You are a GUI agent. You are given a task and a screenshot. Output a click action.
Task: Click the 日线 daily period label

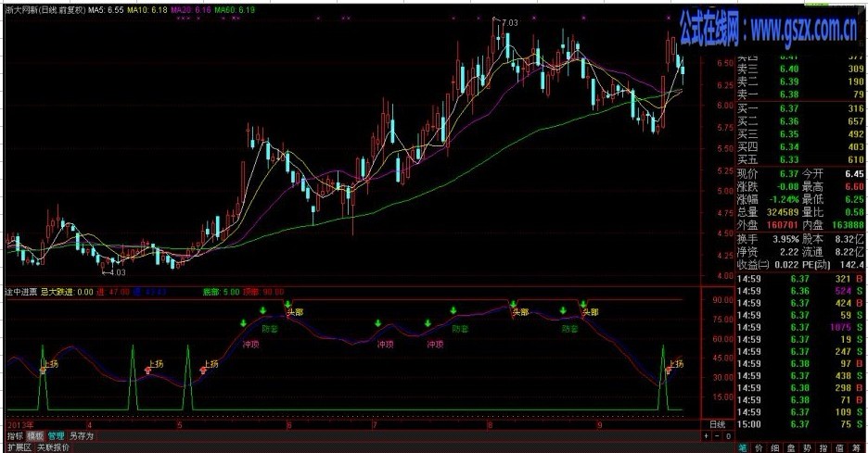[x=718, y=424]
